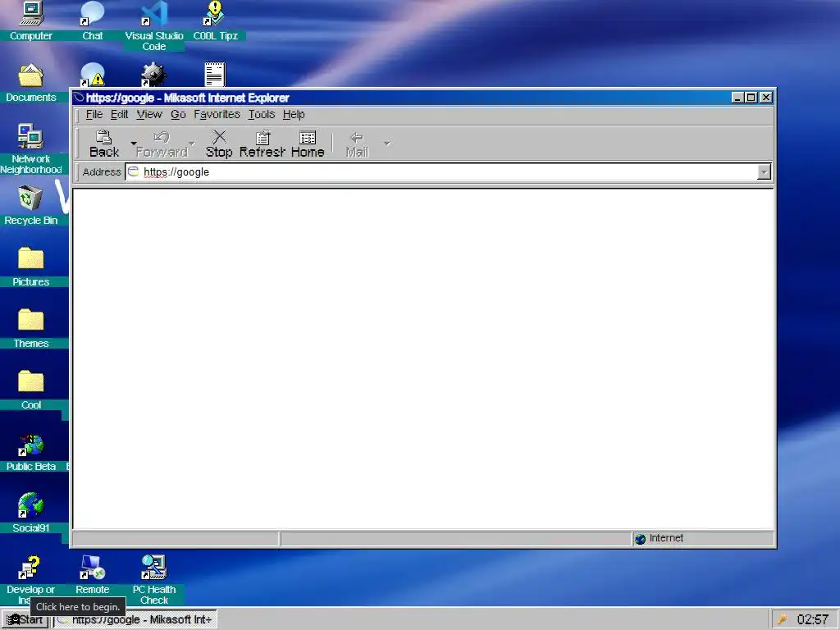Click the system tray icon near clock

782,620
